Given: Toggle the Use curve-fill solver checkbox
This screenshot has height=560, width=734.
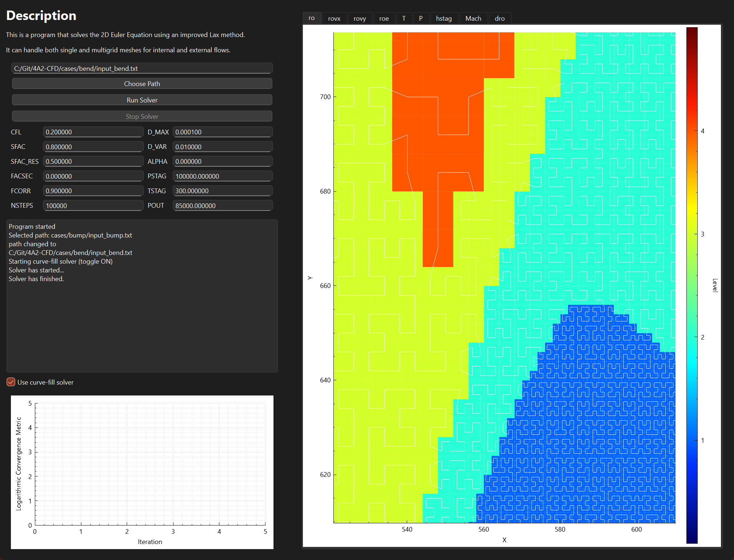Looking at the screenshot, I should [11, 382].
